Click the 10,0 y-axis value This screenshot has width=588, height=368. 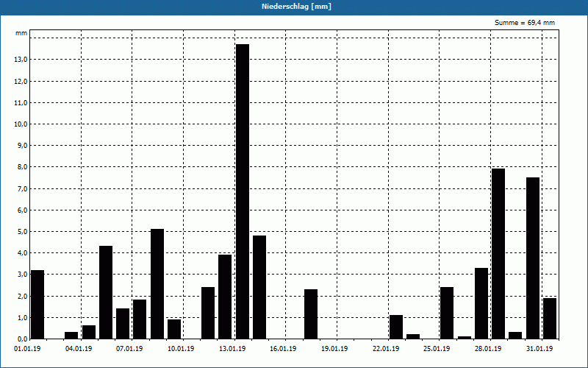click(x=21, y=124)
